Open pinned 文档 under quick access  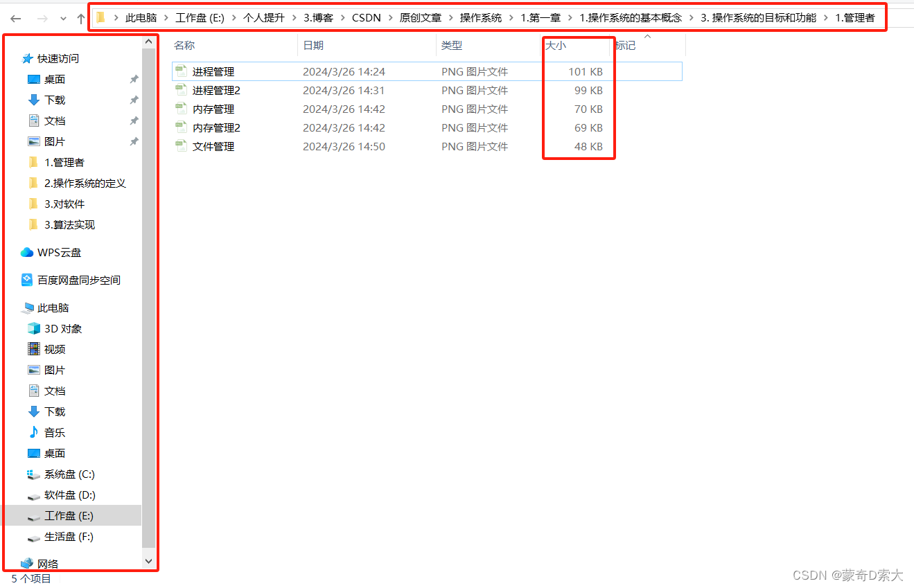[55, 121]
